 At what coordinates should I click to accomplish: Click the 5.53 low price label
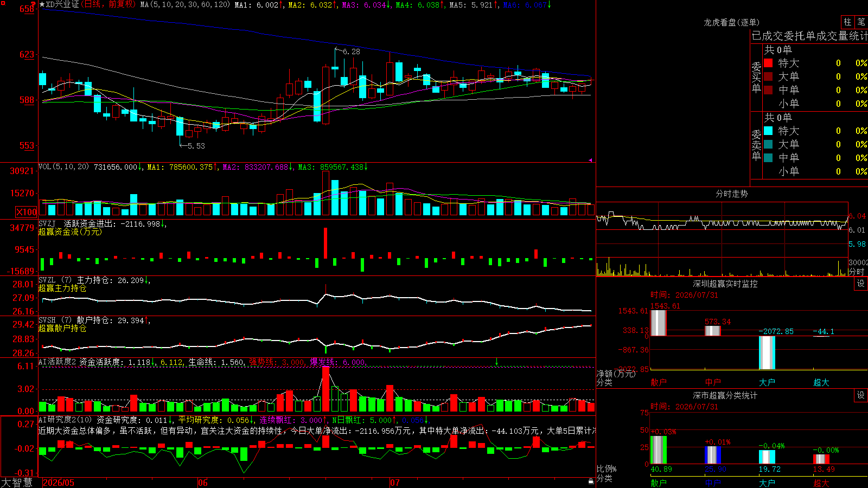196,146
